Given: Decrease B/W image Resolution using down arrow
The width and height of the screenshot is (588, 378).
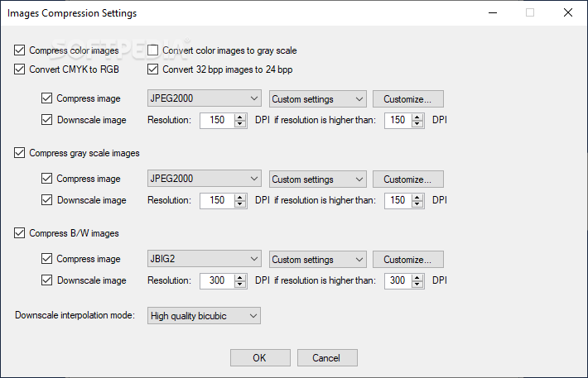Looking at the screenshot, I should (x=240, y=284).
